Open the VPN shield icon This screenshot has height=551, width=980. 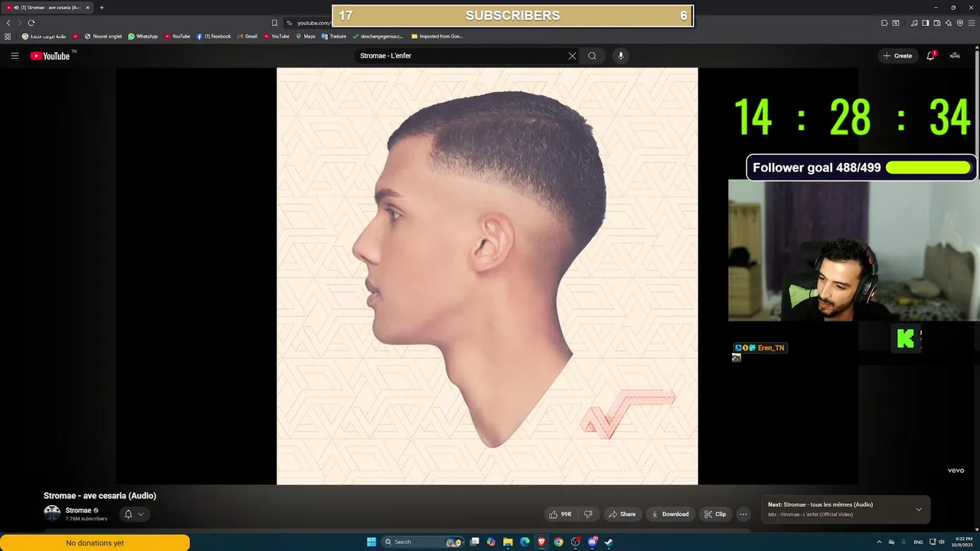point(960,23)
